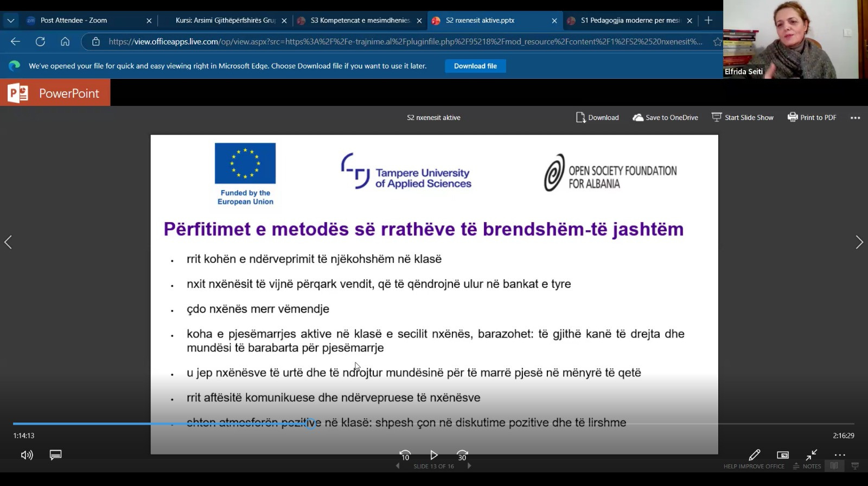Click the Elfrida Seiti webcam thumbnail
This screenshot has width=868, height=486.
[x=795, y=39]
